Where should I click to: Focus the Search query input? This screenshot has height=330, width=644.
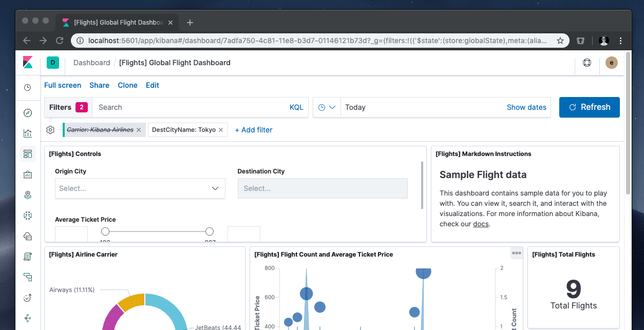click(190, 107)
